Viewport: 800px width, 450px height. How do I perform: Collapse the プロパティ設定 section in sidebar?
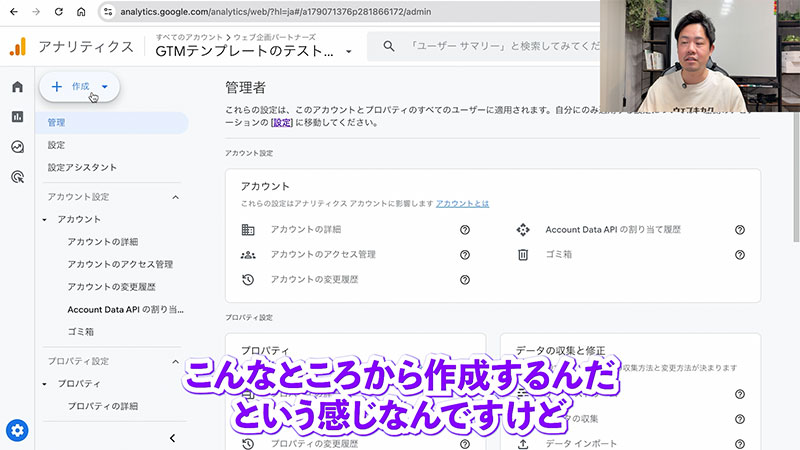point(176,361)
